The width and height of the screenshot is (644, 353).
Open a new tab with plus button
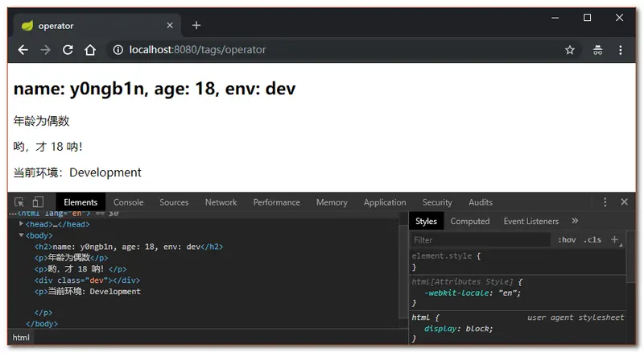point(196,25)
